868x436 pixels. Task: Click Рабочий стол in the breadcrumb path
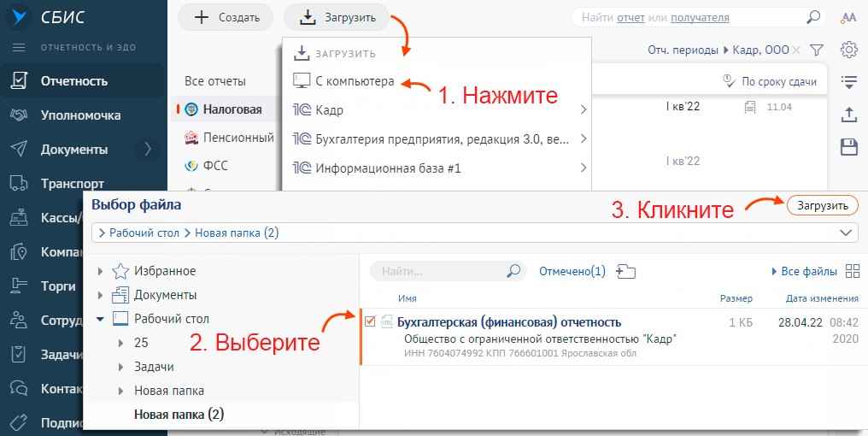click(x=144, y=233)
